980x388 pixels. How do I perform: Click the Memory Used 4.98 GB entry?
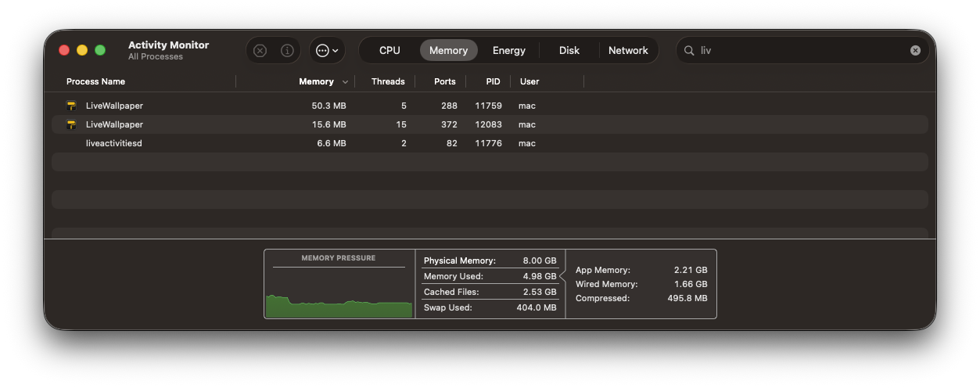click(x=490, y=276)
